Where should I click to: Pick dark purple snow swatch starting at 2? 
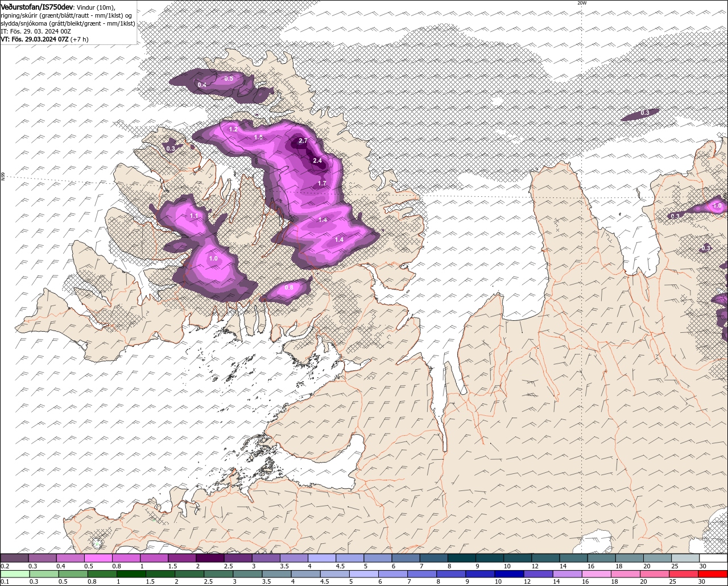(210, 558)
